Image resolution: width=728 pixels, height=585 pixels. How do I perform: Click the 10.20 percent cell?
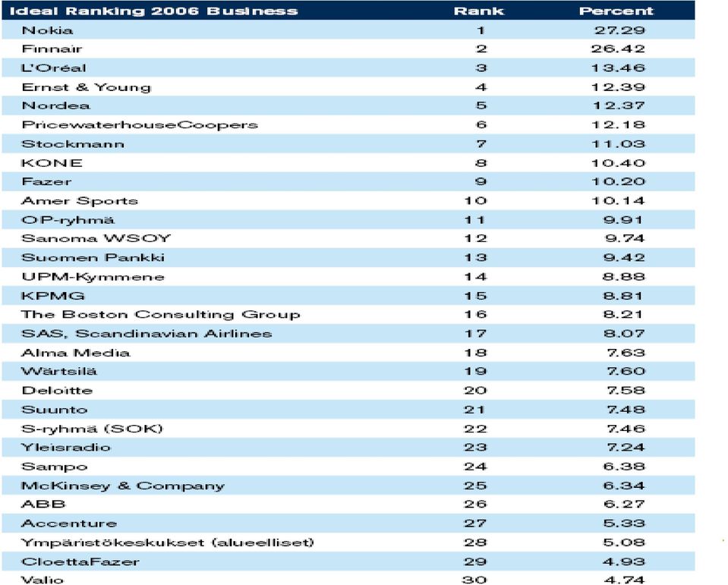[619, 181]
